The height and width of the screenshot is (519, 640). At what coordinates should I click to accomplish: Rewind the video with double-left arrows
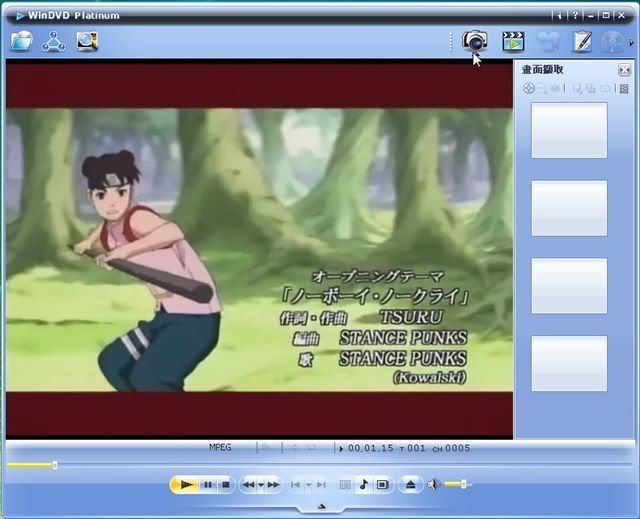pos(248,485)
